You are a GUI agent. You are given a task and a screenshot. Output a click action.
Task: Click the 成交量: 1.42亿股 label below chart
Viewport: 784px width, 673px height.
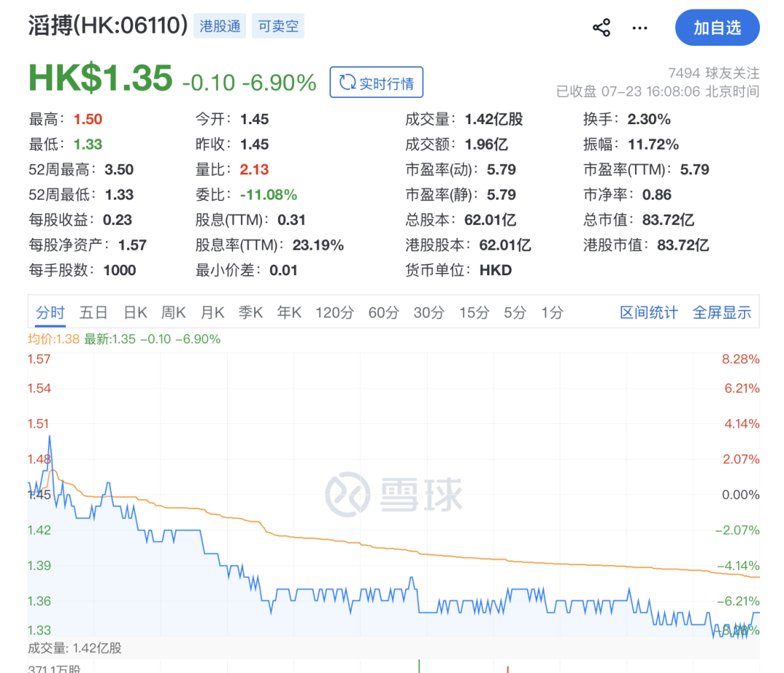point(75,648)
